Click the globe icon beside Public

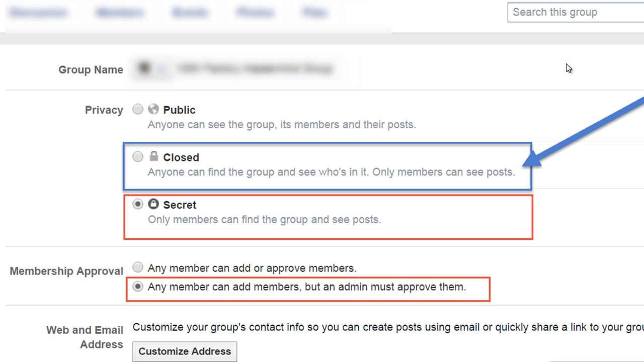pyautogui.click(x=153, y=109)
